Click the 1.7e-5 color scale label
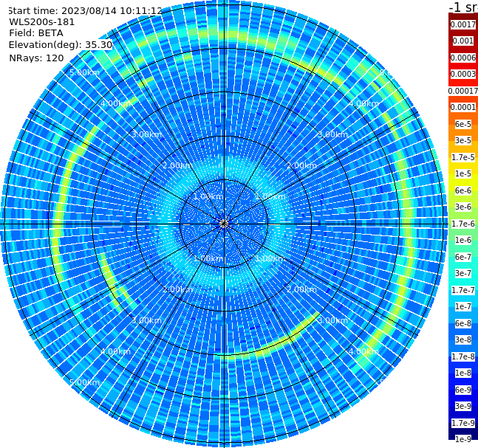The width and height of the screenshot is (478, 448). [x=463, y=157]
